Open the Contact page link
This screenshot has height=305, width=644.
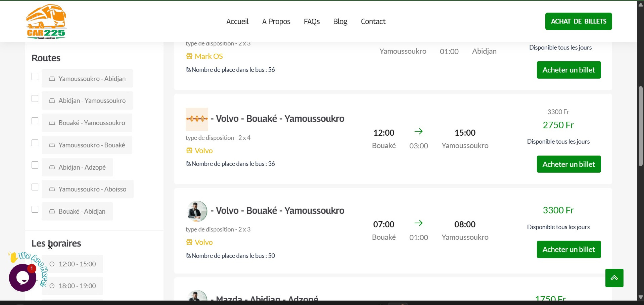pyautogui.click(x=373, y=21)
